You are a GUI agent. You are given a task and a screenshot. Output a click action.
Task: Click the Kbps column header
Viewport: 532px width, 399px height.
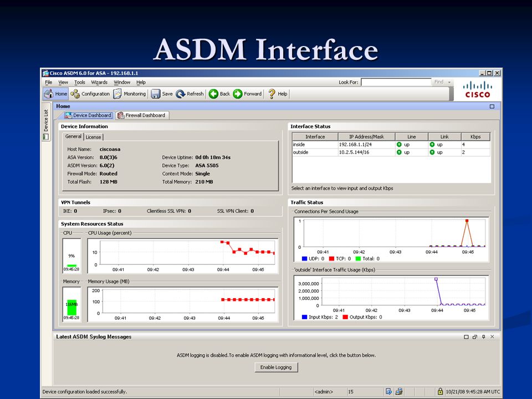(475, 137)
